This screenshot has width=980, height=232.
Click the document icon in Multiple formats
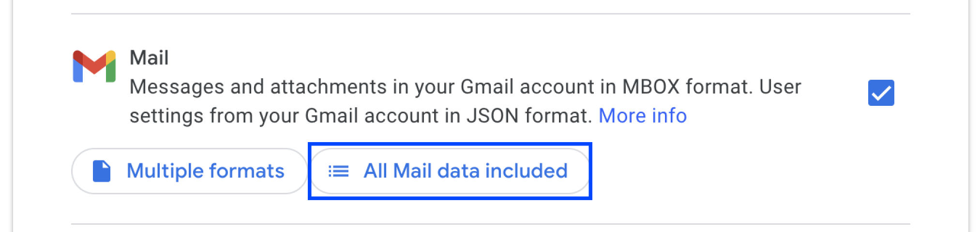[102, 171]
